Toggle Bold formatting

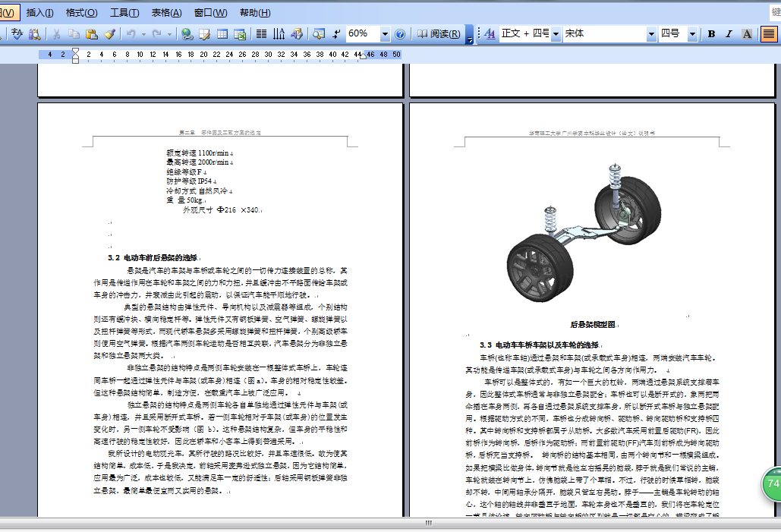[711, 34]
